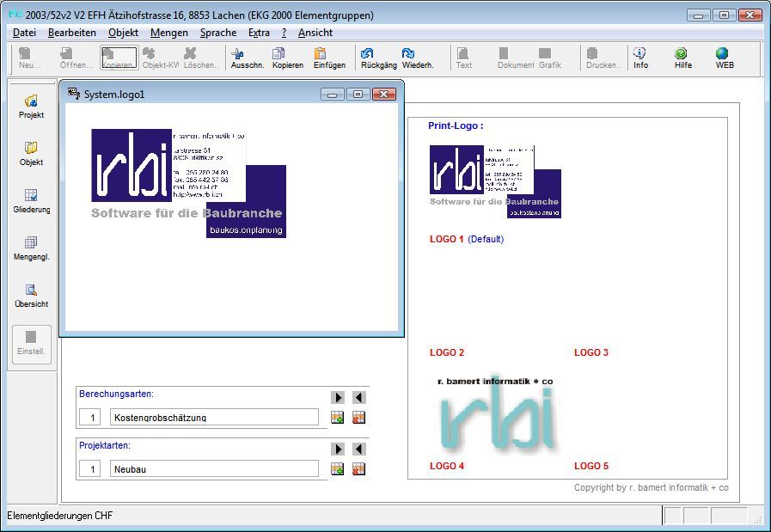
Task: Click the Berechnungsarten number field
Action: tap(90, 418)
